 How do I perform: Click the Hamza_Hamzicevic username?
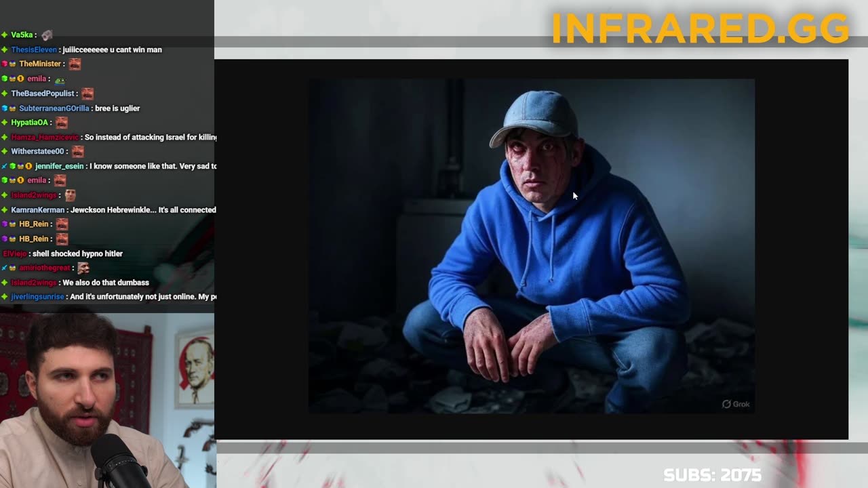coord(45,138)
